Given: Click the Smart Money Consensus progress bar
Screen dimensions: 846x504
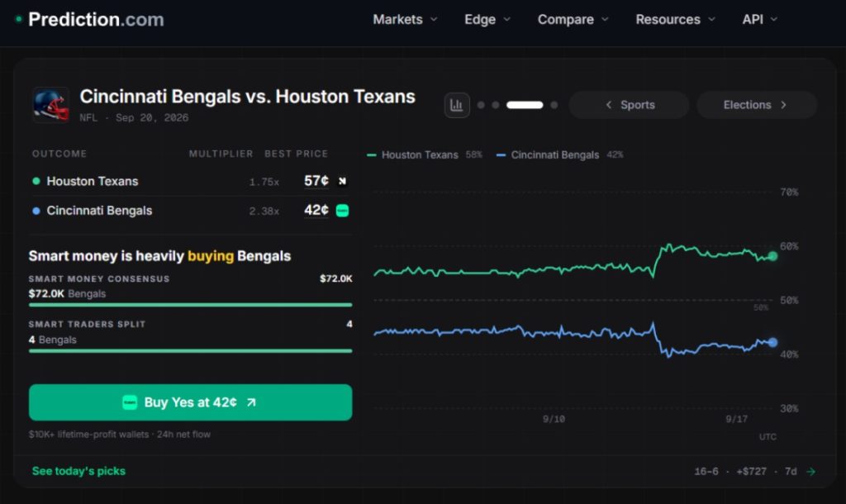Looking at the screenshot, I should click(191, 305).
